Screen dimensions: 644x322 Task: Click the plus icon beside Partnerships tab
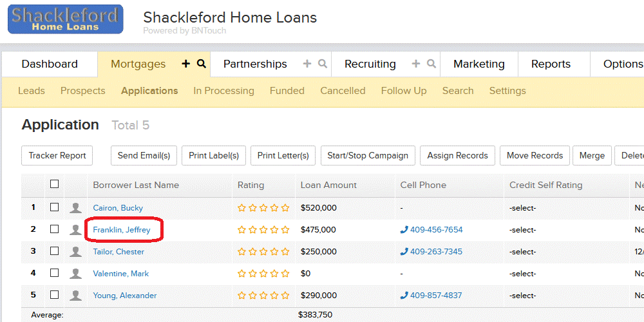[x=307, y=64]
